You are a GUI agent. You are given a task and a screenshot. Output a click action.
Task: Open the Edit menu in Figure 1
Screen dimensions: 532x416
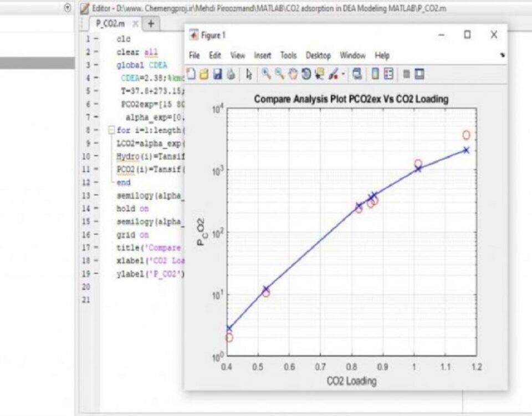tap(215, 55)
